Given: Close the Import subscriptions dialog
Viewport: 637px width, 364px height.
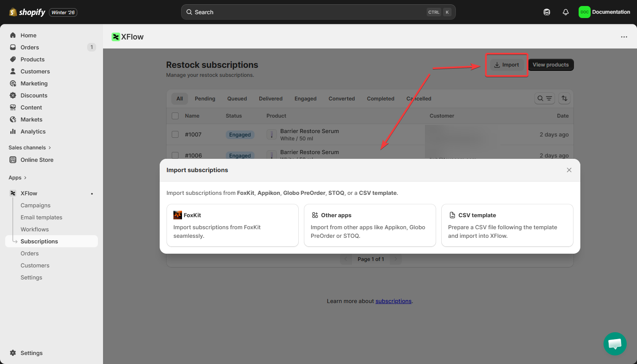Looking at the screenshot, I should (x=569, y=170).
